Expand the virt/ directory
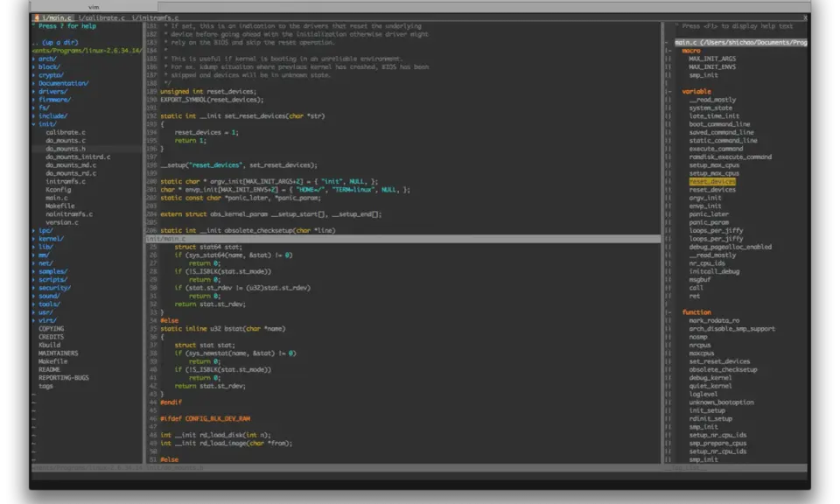The height and width of the screenshot is (504, 840). pos(47,320)
